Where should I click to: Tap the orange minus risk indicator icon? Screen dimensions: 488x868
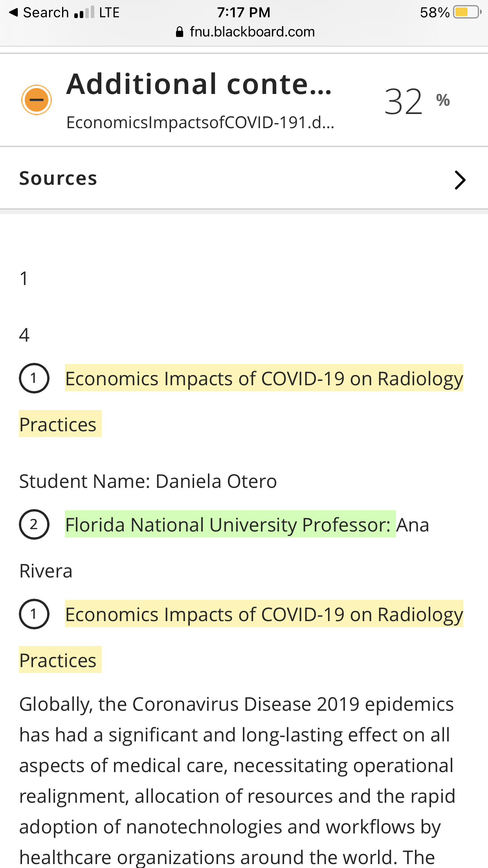(37, 100)
